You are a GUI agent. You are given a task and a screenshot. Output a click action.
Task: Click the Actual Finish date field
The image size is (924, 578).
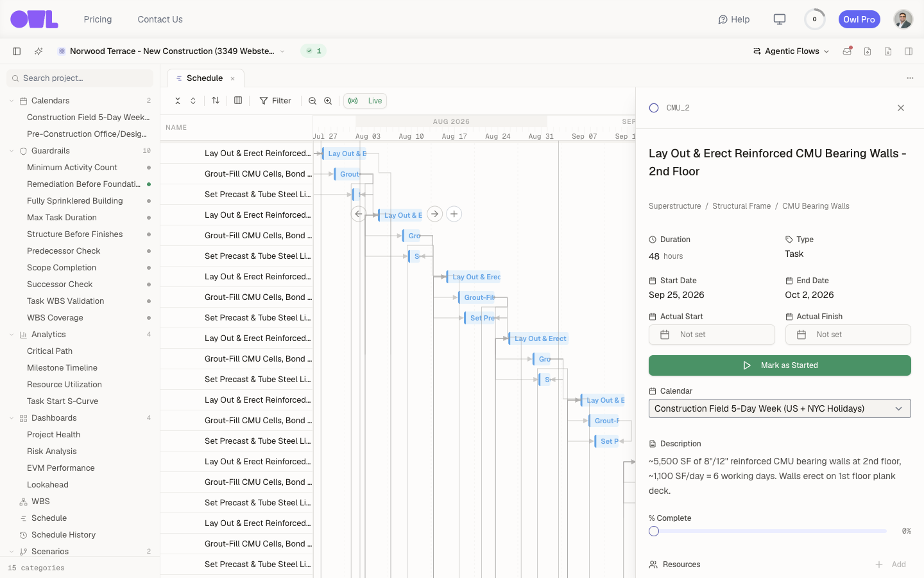tap(848, 335)
